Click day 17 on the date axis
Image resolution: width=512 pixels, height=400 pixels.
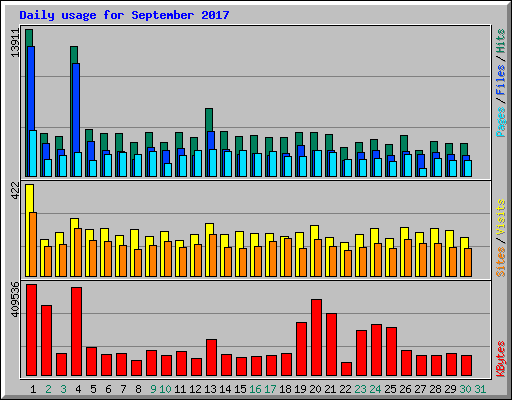click(270, 389)
